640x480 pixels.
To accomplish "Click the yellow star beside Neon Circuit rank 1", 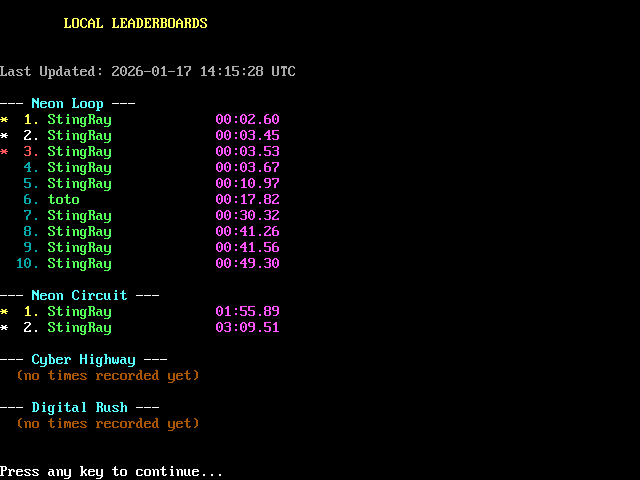I will tap(4, 312).
